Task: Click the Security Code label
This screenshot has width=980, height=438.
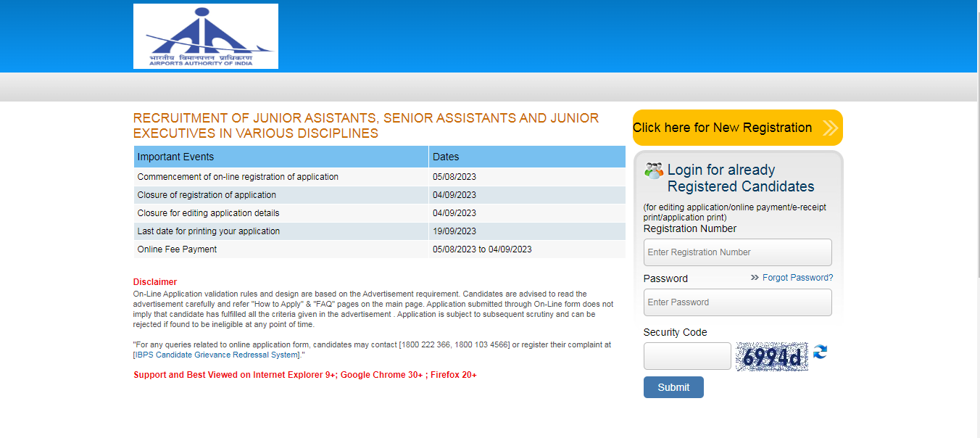Action: coord(676,332)
